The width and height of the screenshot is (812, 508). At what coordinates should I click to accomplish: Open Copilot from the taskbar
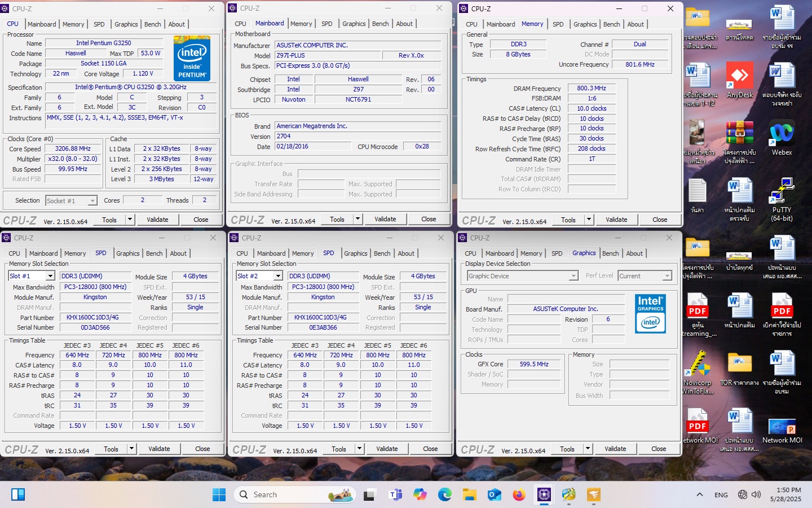click(420, 495)
